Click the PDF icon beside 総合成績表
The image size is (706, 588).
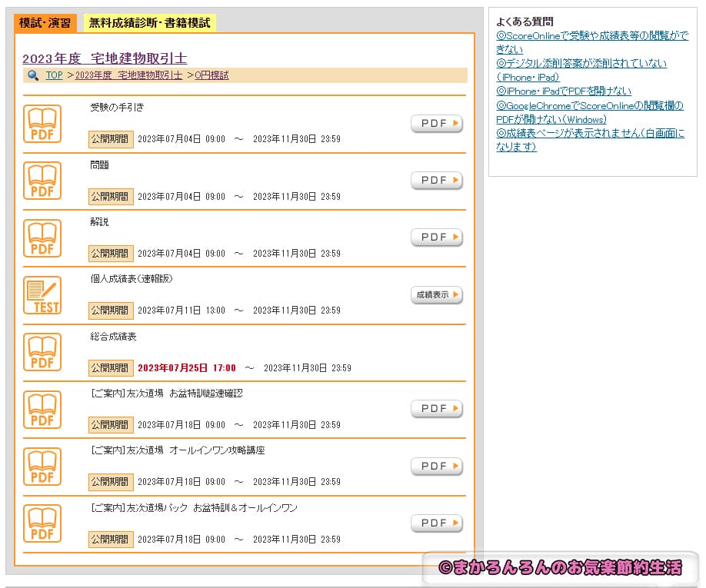tap(42, 352)
